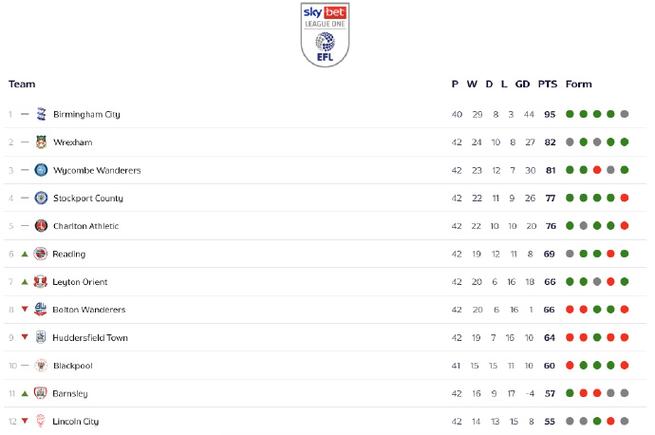The width and height of the screenshot is (655, 435).
Task: Click the Leyton Orient club crest
Action: tap(40, 282)
